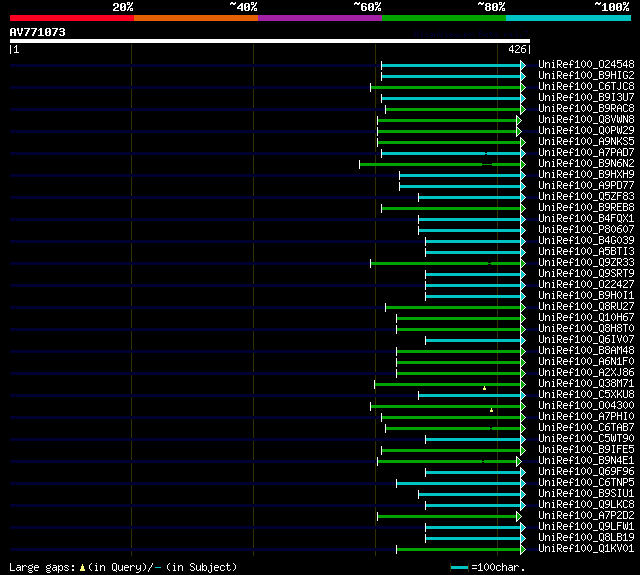
Task: Click the arrowhead on the UniRef100_B9N4E1 alignment
Action: [519, 462]
